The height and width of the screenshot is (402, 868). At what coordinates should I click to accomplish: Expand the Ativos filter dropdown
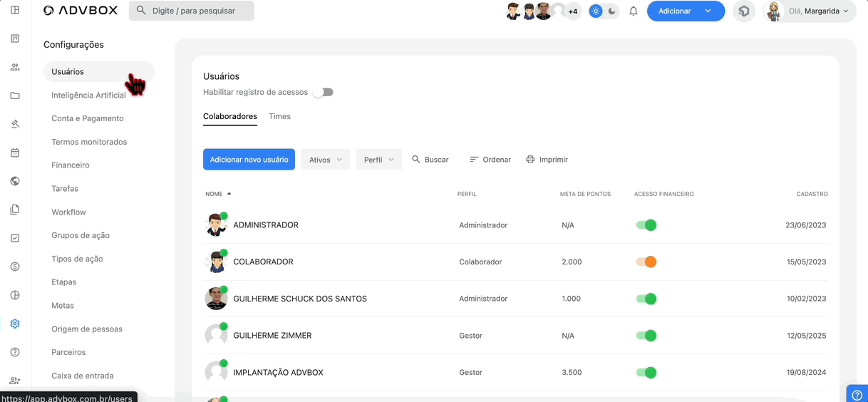pyautogui.click(x=325, y=160)
